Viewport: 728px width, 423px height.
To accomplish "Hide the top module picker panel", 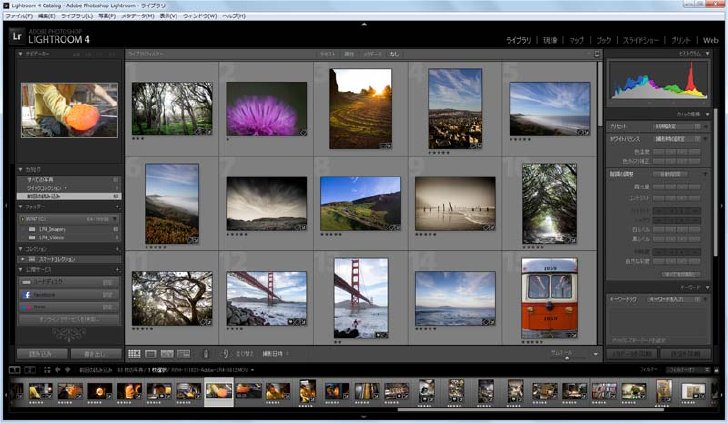I will pyautogui.click(x=364, y=24).
